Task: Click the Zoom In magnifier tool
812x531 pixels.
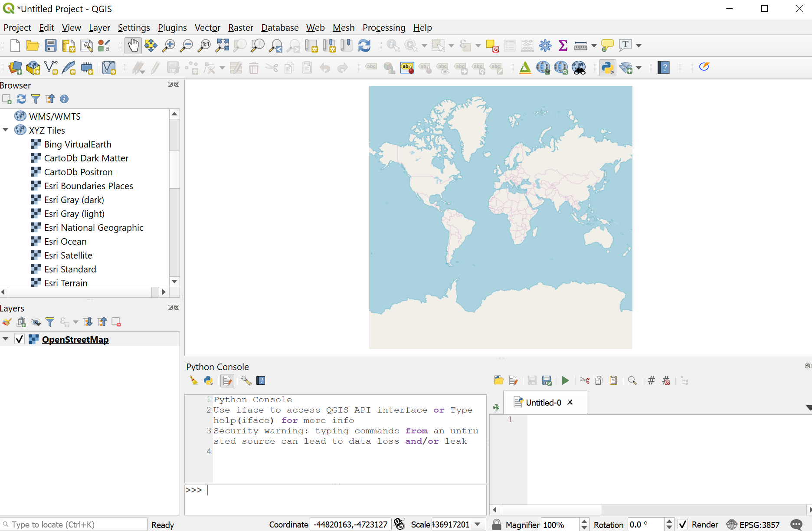Action: pyautogui.click(x=168, y=46)
